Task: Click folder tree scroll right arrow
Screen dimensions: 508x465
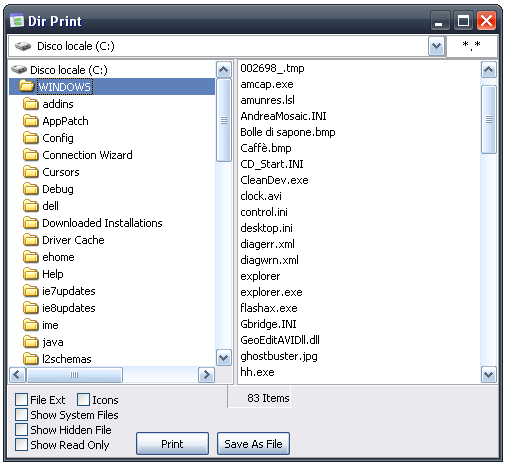Action: (207, 375)
